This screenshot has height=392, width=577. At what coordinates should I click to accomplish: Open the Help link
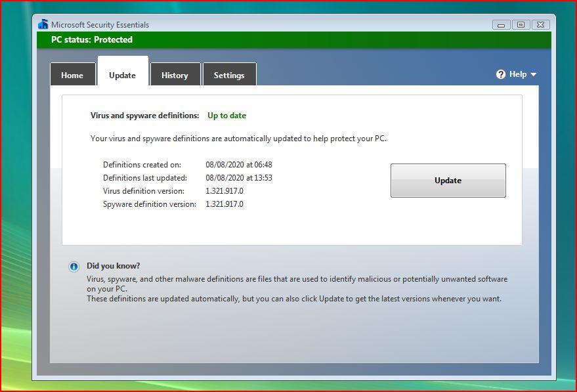pyautogui.click(x=518, y=74)
